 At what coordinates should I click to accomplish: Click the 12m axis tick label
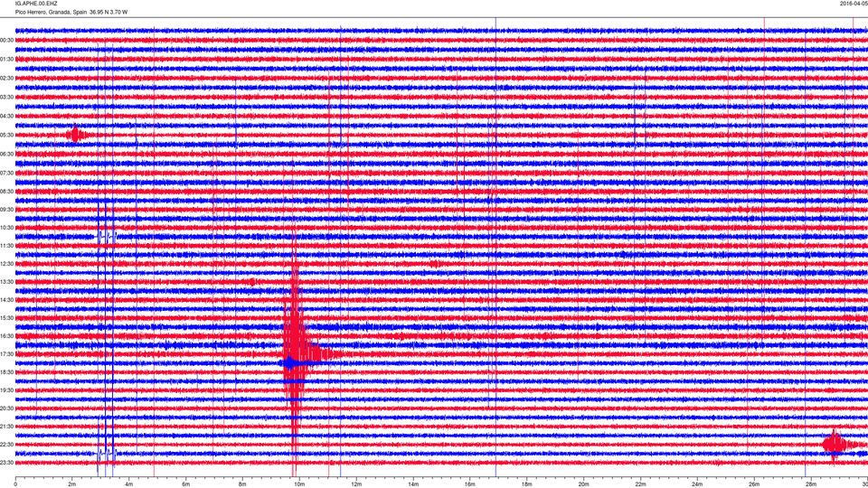pos(356,484)
